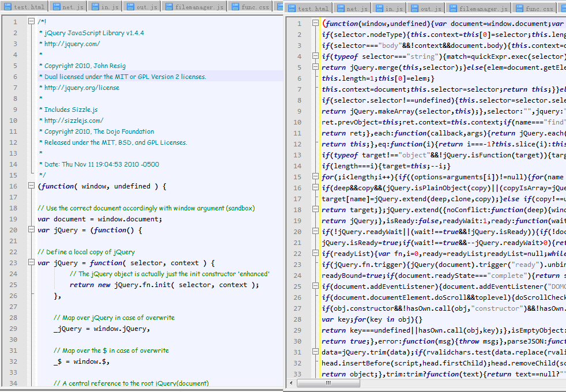This screenshot has width=566, height=392.
Task: Click the disk icon on right out.js tab
Action: click(414, 9)
